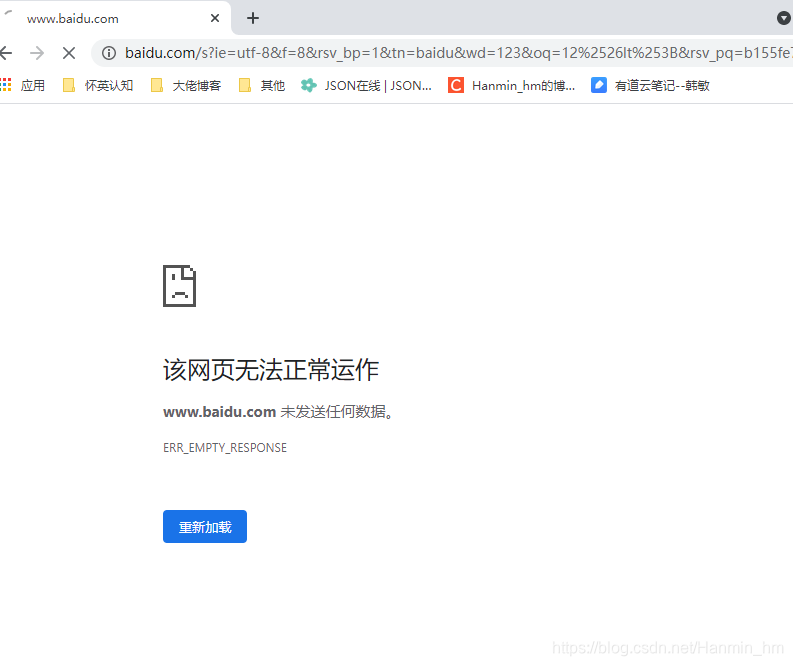The image size is (793, 666).
Task: Open a new tab with the plus button
Action: tap(253, 18)
